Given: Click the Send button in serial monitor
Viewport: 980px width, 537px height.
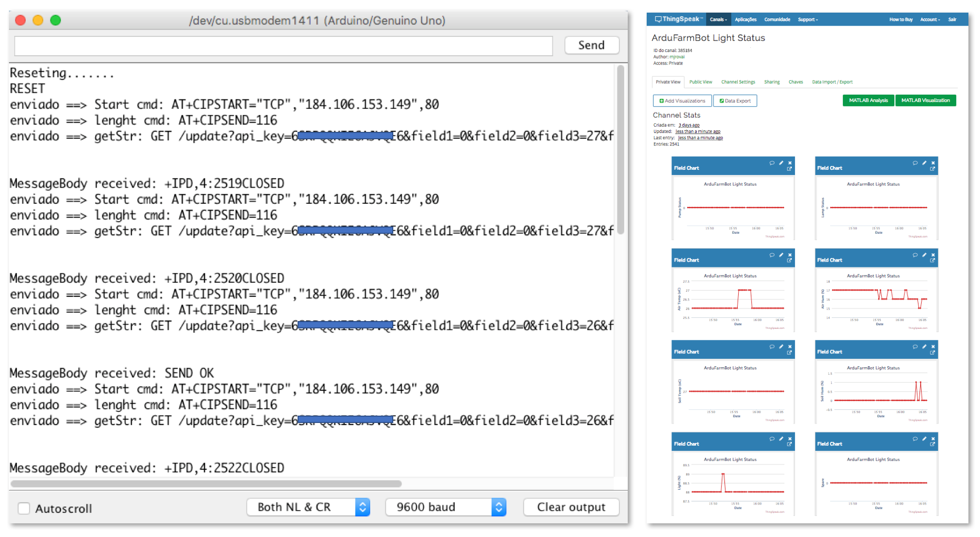Looking at the screenshot, I should pyautogui.click(x=591, y=45).
